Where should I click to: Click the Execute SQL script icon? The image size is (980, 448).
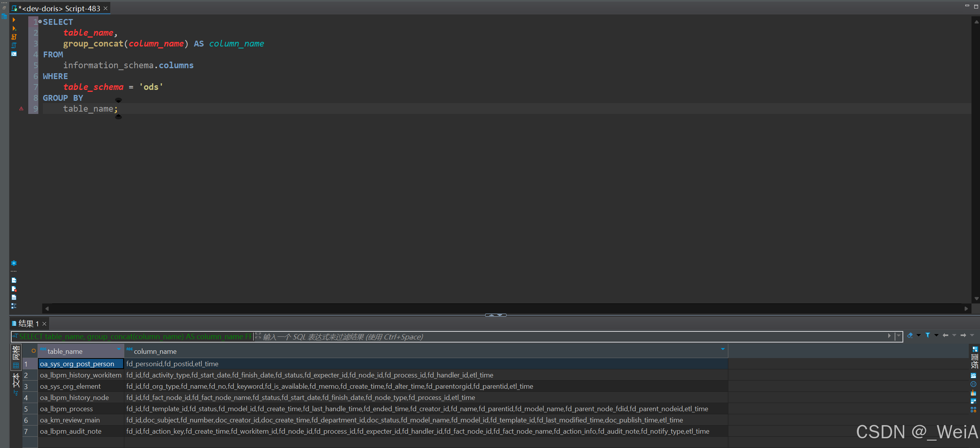14,37
